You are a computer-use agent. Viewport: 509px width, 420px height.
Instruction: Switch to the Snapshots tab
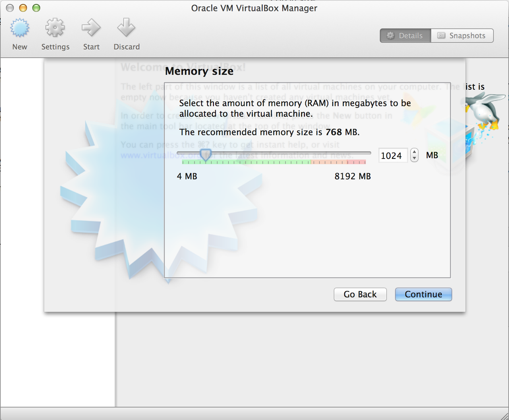462,36
